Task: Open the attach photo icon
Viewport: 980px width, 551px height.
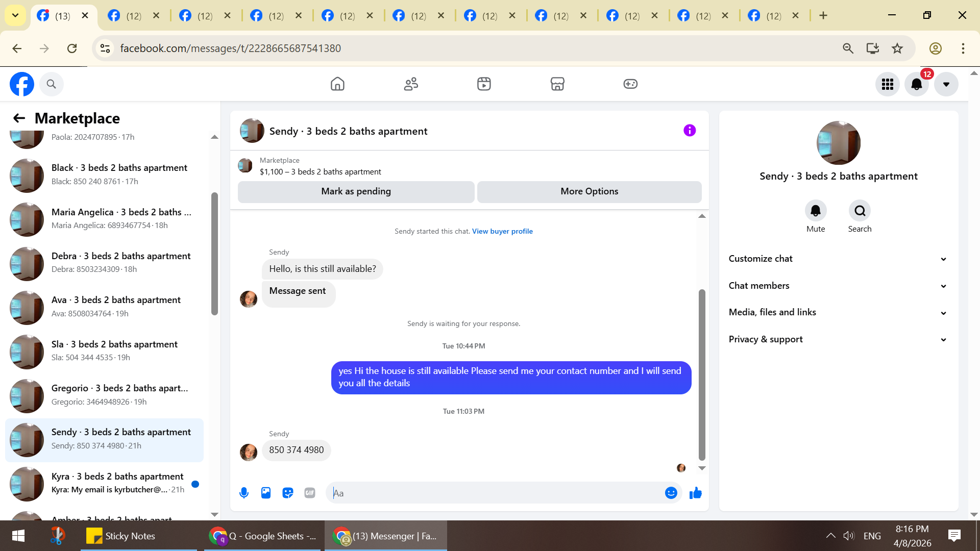Action: point(266,493)
